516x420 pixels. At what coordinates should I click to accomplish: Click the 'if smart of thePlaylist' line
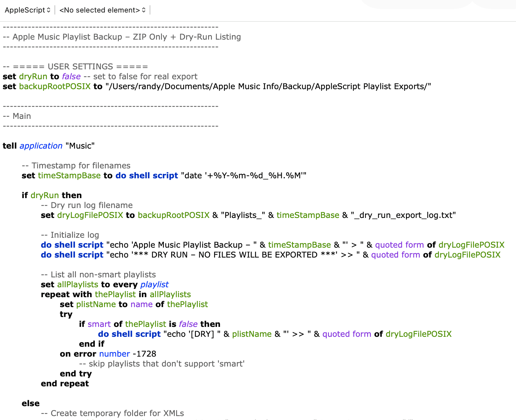coord(150,324)
